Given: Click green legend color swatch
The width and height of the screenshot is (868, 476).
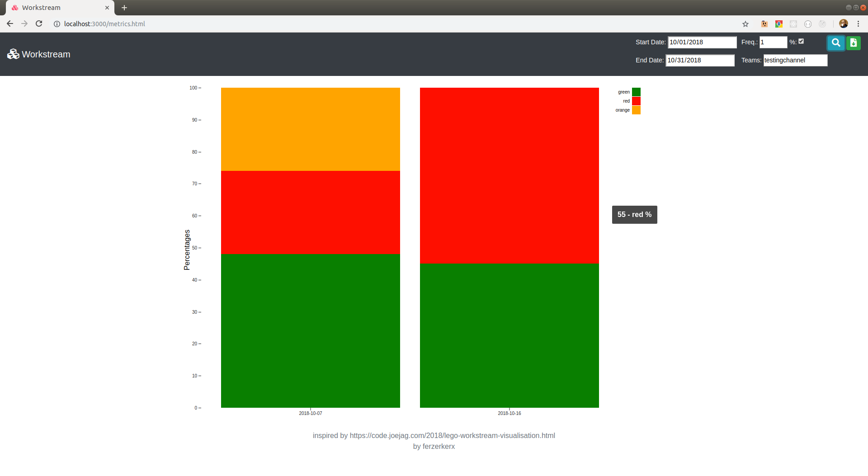Looking at the screenshot, I should click(x=636, y=92).
